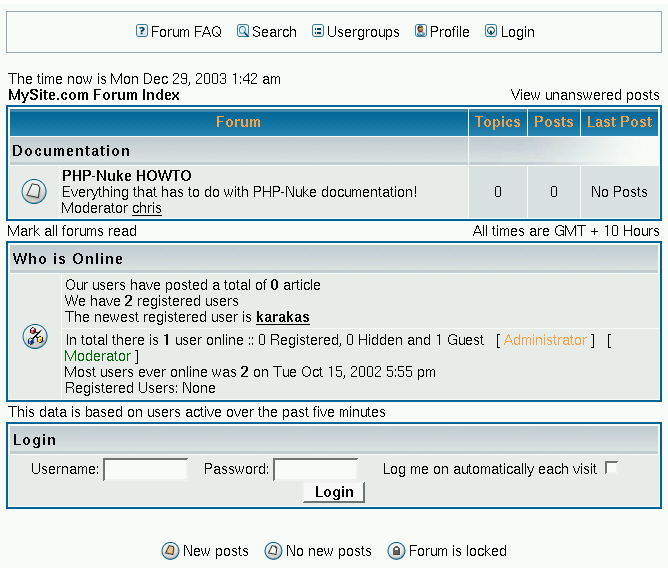Screen dimensions: 668x568
Task: Click the New posts legend icon
Action: pos(171,551)
